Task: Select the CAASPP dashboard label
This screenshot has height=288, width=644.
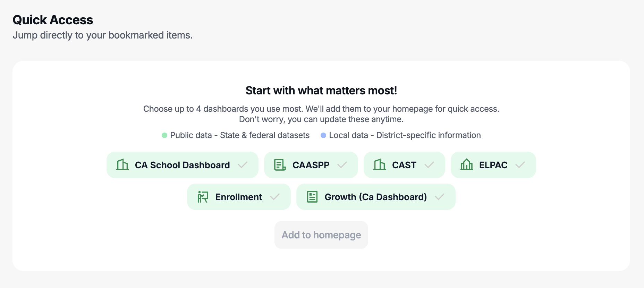Action: [x=311, y=165]
